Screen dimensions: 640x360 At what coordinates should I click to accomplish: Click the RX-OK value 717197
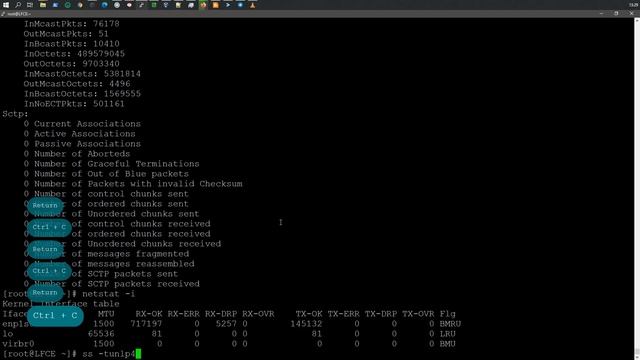(146, 324)
